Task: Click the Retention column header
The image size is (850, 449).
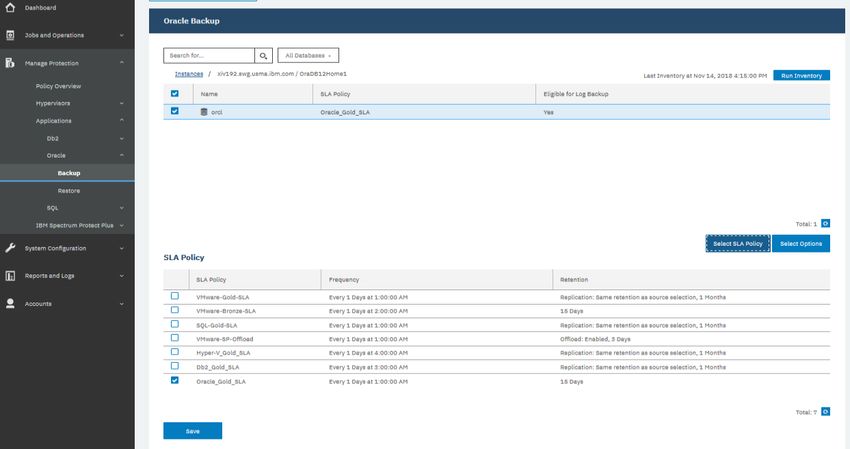Action: [574, 280]
